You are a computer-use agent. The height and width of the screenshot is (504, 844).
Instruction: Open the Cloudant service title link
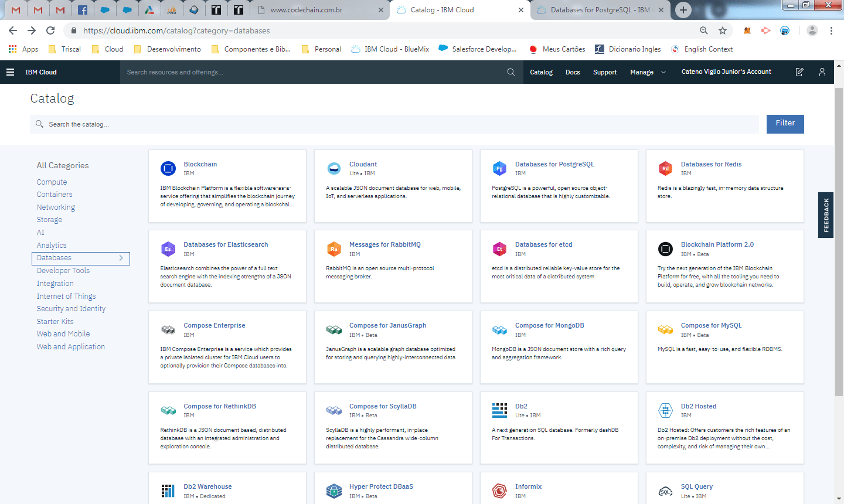click(363, 164)
